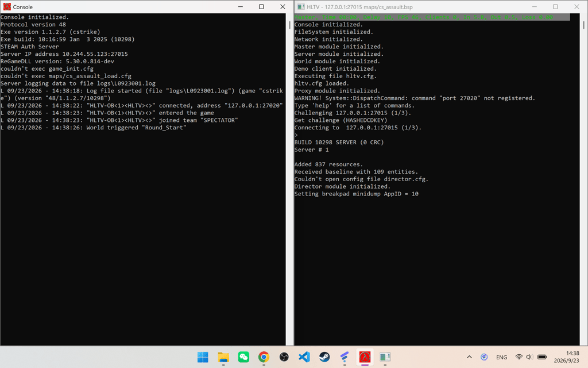Image resolution: width=588 pixels, height=368 pixels.
Task: Click 'Couldn't open config file director.cfg.' line
Action: [x=362, y=179]
